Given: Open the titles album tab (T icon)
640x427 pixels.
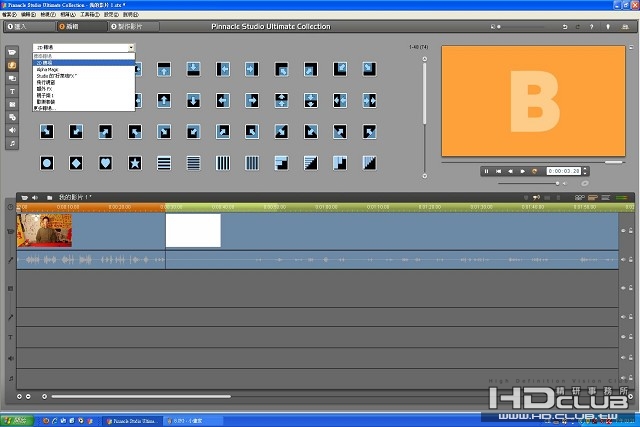Looking at the screenshot, I should click(x=12, y=91).
